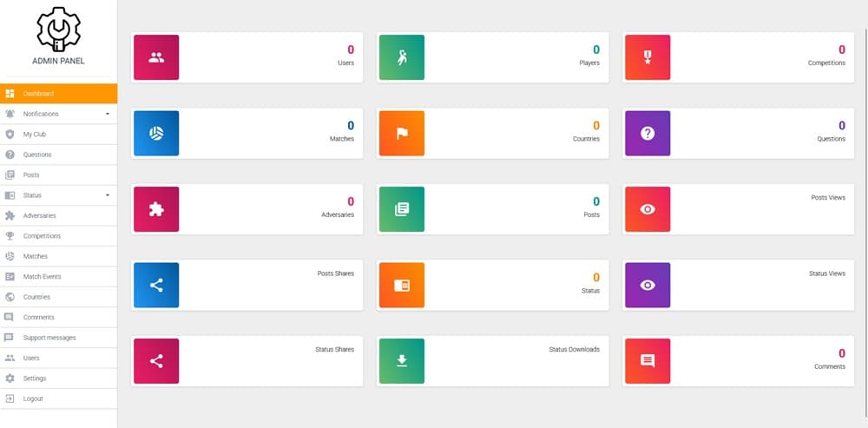Click the pink Users people icon tile
Image resolution: width=868 pixels, height=428 pixels.
[156, 57]
